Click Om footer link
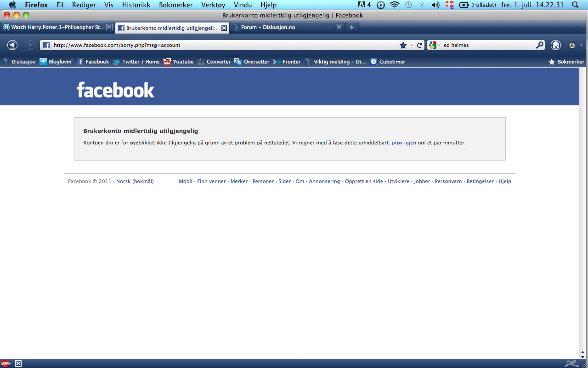This screenshot has width=588, height=368. [300, 181]
